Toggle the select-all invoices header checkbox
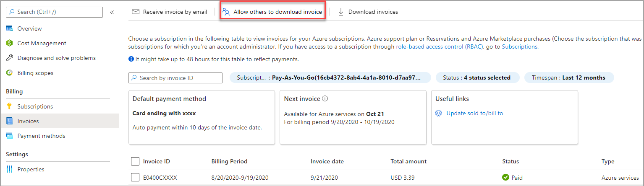The height and width of the screenshot is (186, 644). coord(135,161)
